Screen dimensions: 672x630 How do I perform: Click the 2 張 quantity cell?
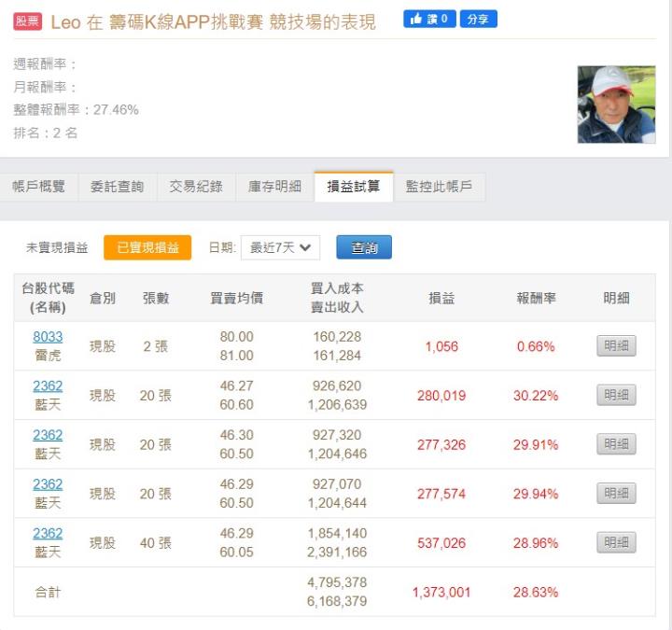coord(156,346)
